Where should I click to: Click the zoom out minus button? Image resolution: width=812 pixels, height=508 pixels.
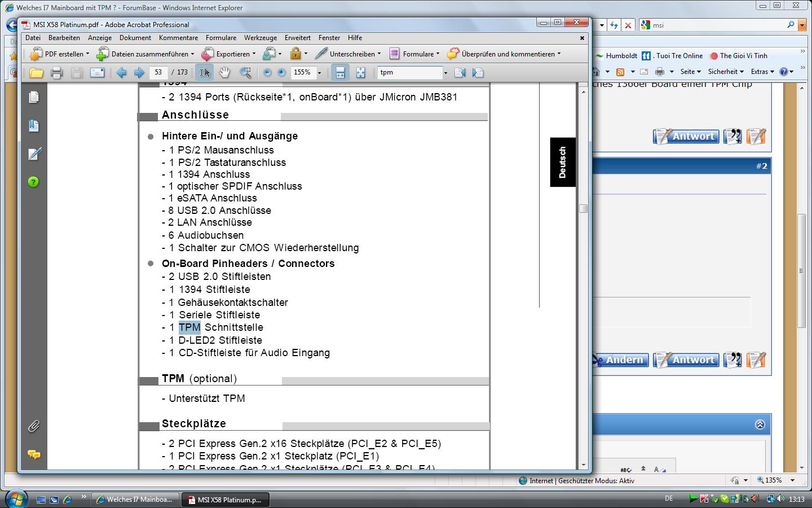click(x=267, y=73)
